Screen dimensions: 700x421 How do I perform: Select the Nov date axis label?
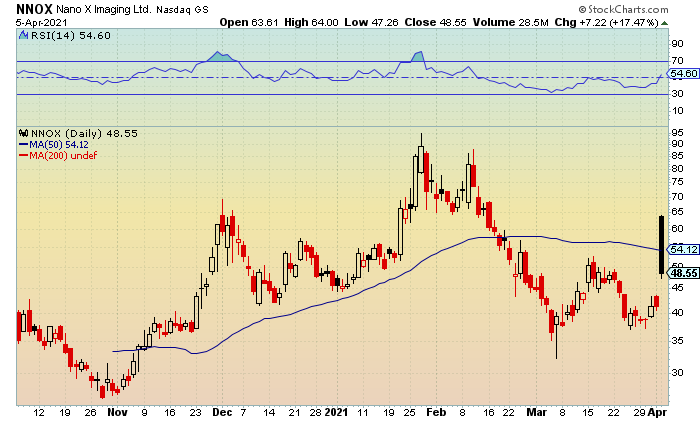point(117,412)
